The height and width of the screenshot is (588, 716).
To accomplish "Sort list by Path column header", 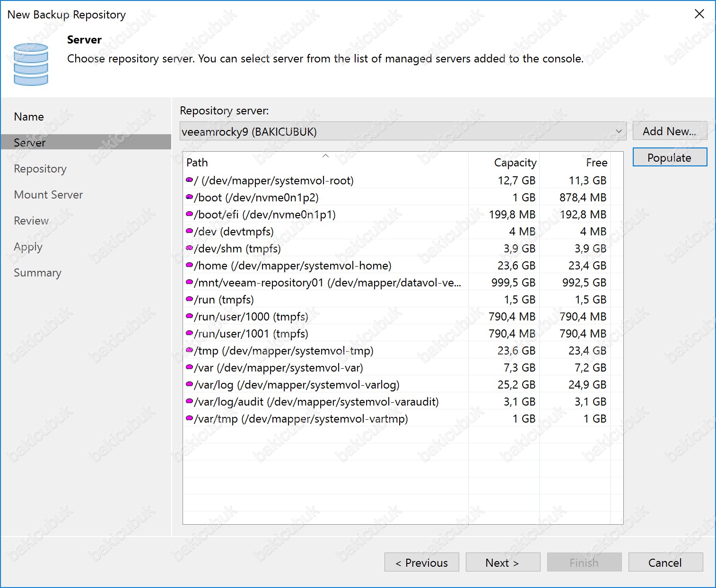I will pyautogui.click(x=197, y=163).
